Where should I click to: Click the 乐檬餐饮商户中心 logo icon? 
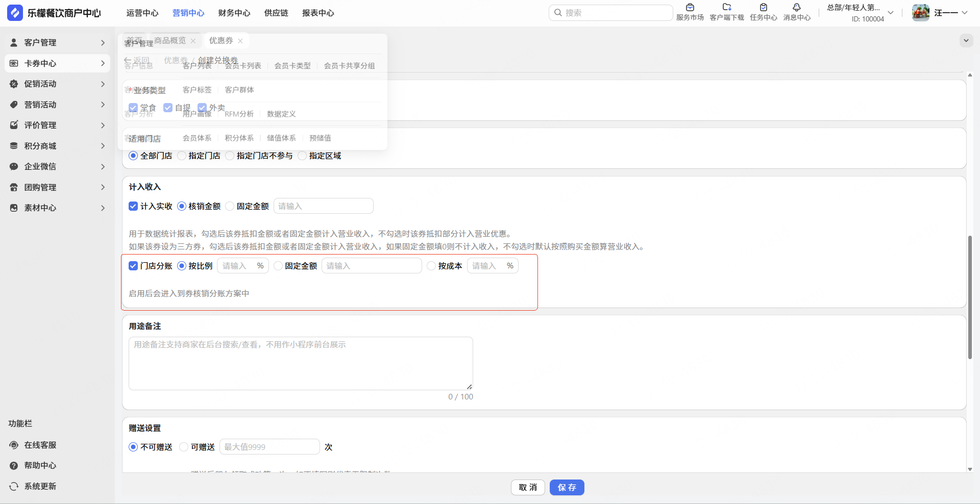point(15,13)
